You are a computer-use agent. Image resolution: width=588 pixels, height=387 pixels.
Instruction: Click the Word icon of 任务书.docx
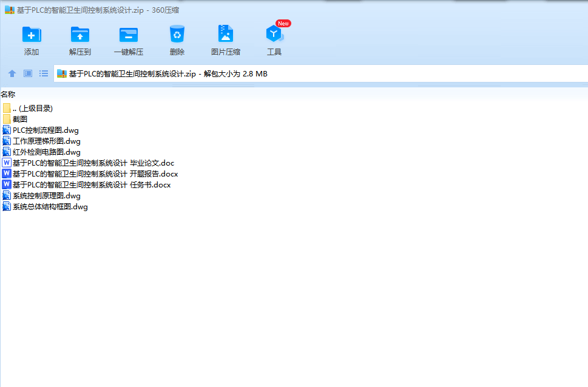coord(7,184)
